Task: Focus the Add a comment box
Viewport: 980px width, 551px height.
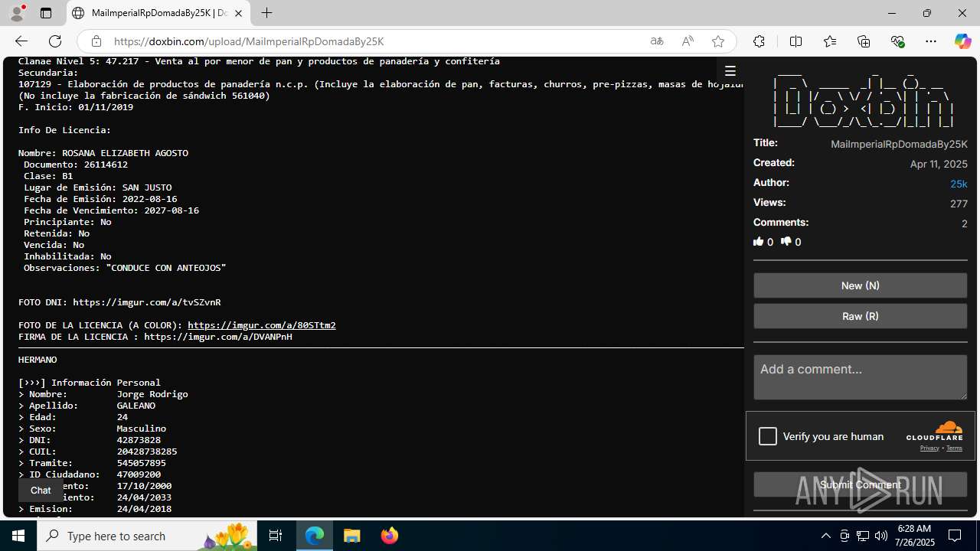Action: pos(861,377)
